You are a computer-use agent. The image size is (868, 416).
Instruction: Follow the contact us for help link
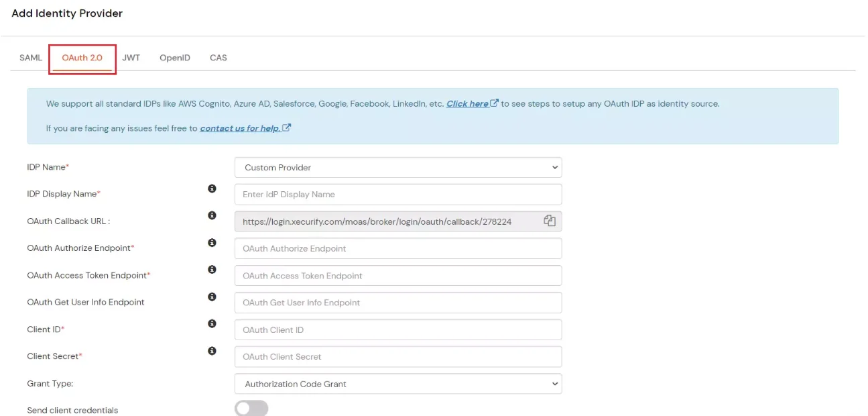point(241,127)
